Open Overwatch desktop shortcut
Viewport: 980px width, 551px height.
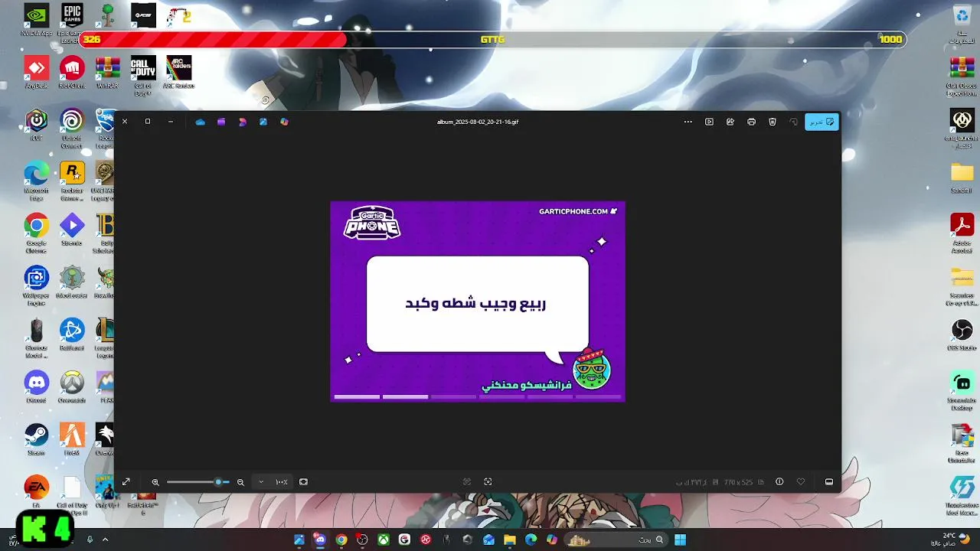point(72,386)
